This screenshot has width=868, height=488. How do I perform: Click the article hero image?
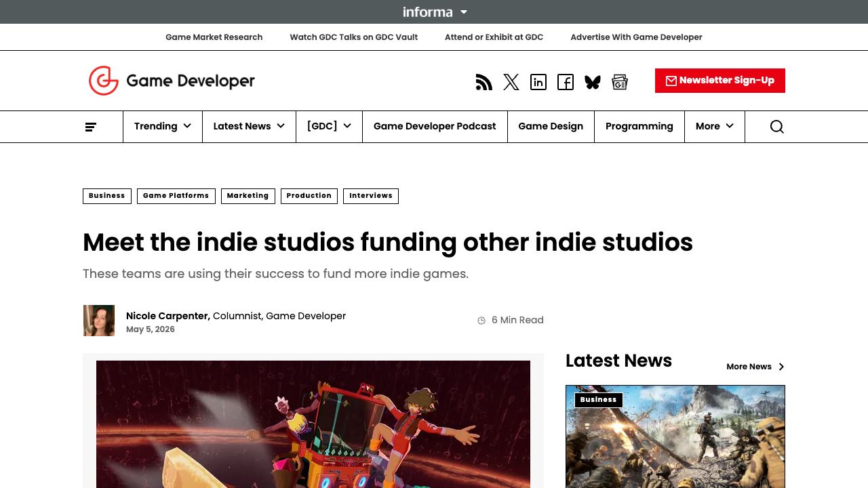[313, 424]
